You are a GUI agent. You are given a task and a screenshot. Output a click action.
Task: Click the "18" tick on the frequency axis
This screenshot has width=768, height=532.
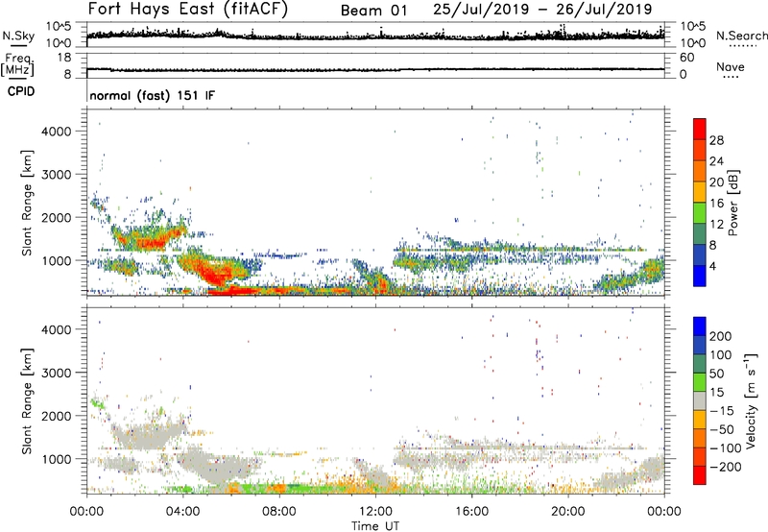click(x=64, y=58)
